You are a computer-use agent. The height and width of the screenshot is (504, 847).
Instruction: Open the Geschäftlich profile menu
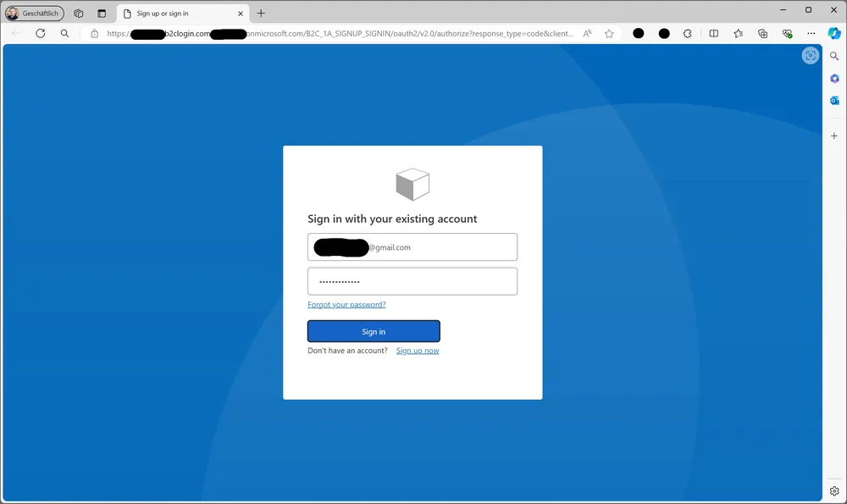[x=34, y=14]
